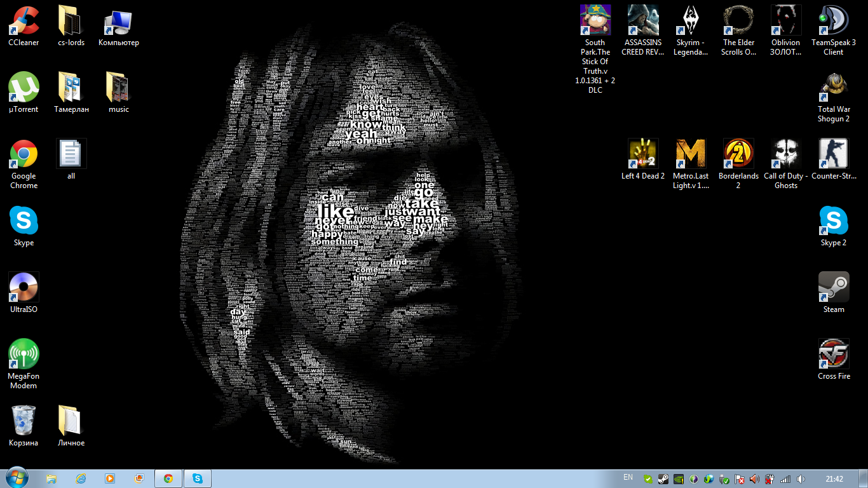Open the Action Center flag icon

tap(740, 479)
